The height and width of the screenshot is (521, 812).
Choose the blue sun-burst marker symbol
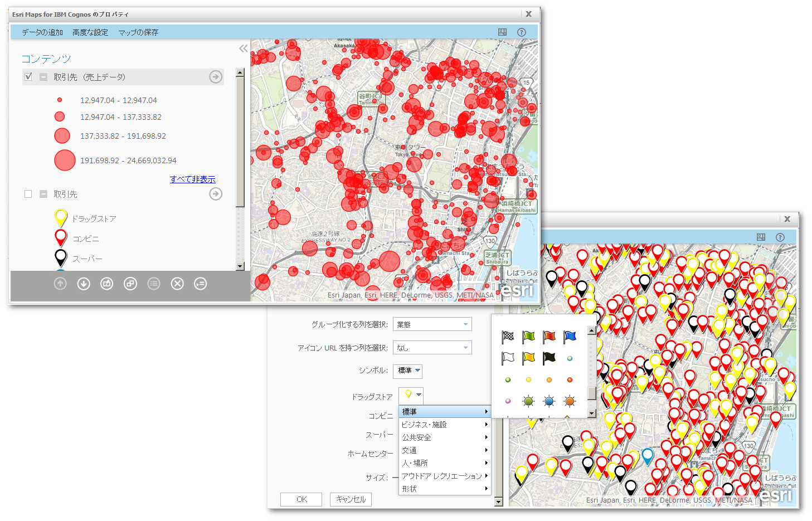coord(549,401)
